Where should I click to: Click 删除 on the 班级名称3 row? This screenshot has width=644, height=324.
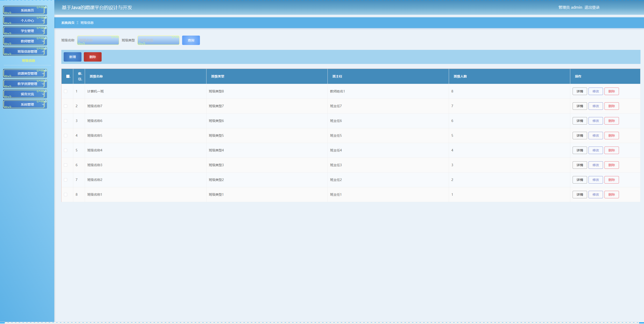pyautogui.click(x=611, y=165)
